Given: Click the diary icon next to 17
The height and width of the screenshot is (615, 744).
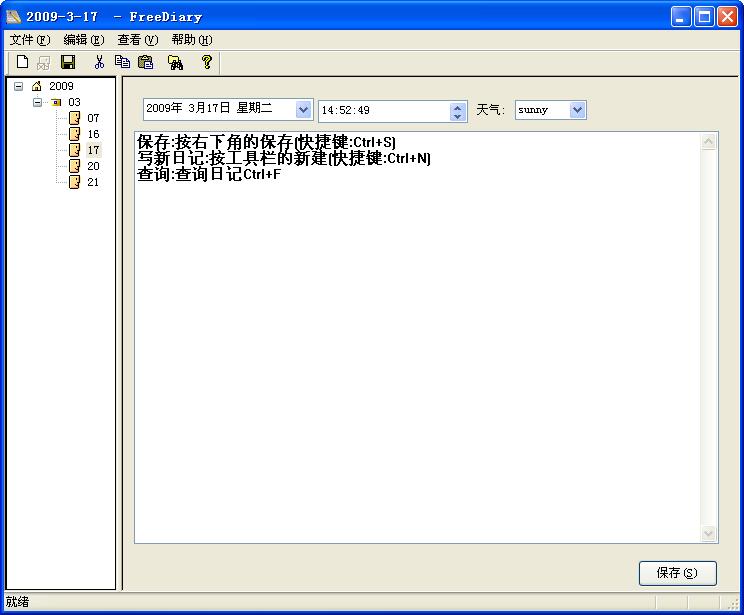Looking at the screenshot, I should pos(74,150).
